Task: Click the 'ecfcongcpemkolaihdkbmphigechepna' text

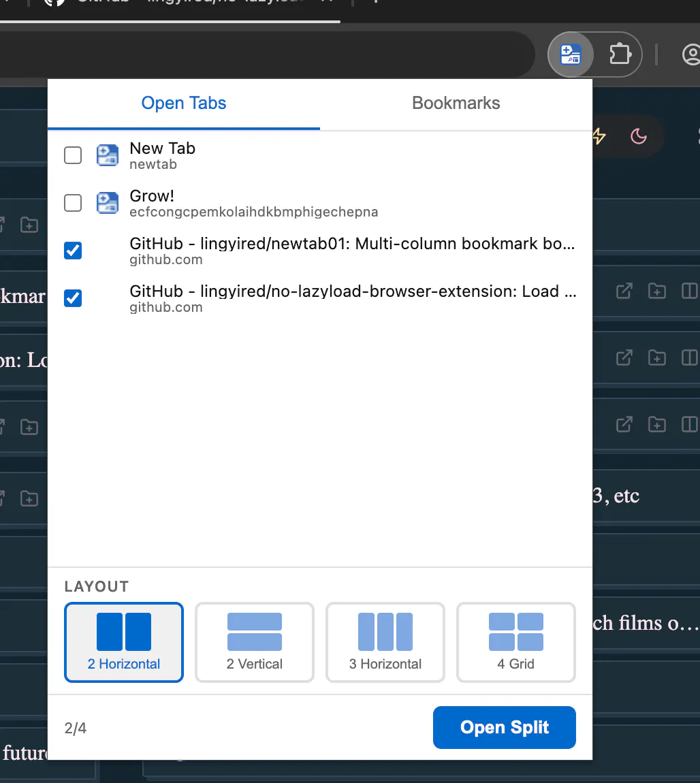Action: point(253,212)
